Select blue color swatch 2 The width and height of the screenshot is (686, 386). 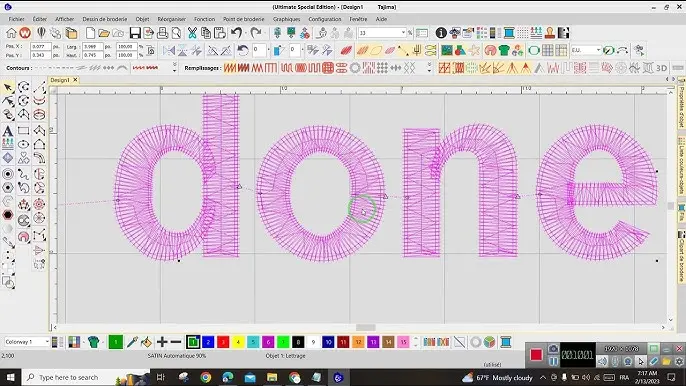pos(208,342)
